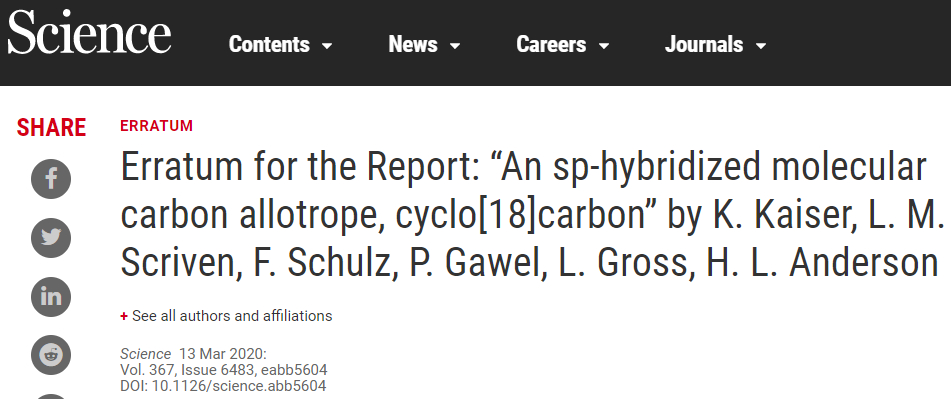
Task: Click the Erratum article title heading
Action: click(x=529, y=215)
